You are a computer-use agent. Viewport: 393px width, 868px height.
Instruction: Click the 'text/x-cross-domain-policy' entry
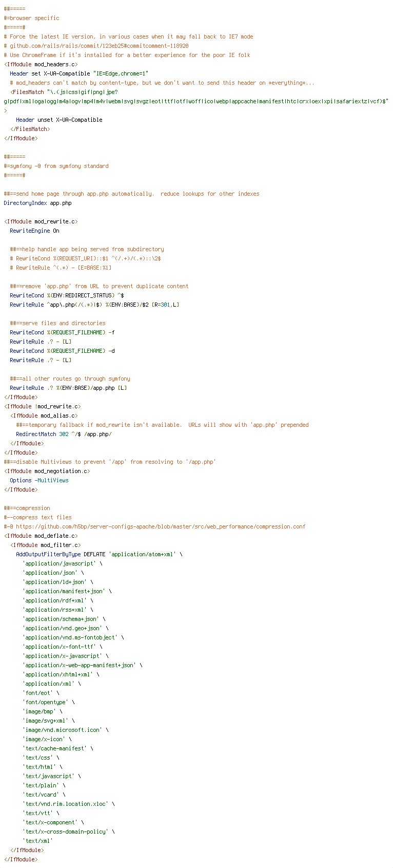pyautogui.click(x=65, y=832)
